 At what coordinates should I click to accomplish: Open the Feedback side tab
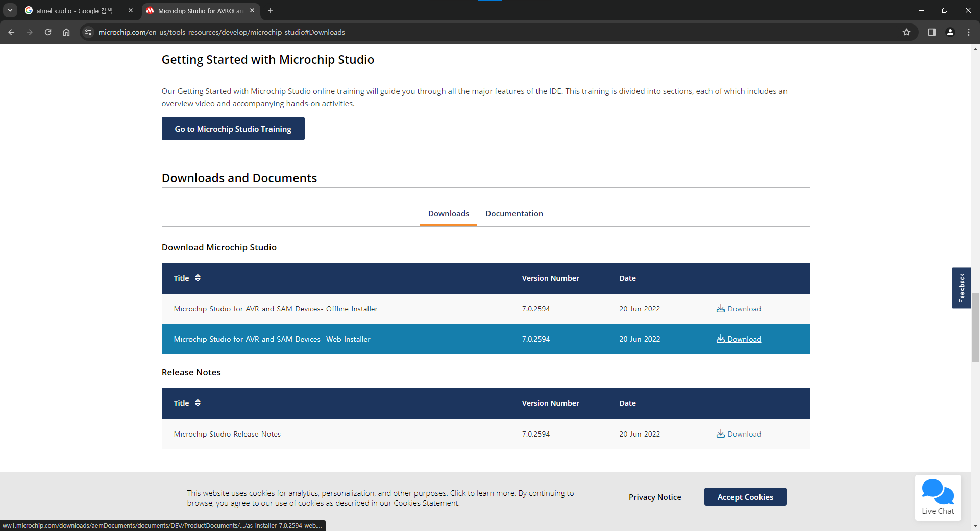(x=962, y=288)
